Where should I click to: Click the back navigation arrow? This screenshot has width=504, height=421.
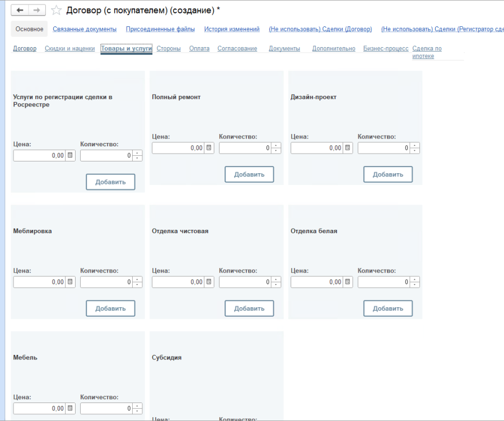[21, 10]
